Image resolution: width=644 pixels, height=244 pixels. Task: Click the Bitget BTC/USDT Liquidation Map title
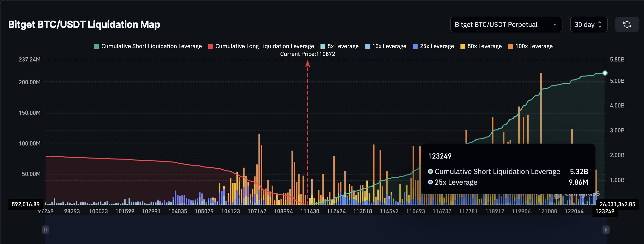84,24
